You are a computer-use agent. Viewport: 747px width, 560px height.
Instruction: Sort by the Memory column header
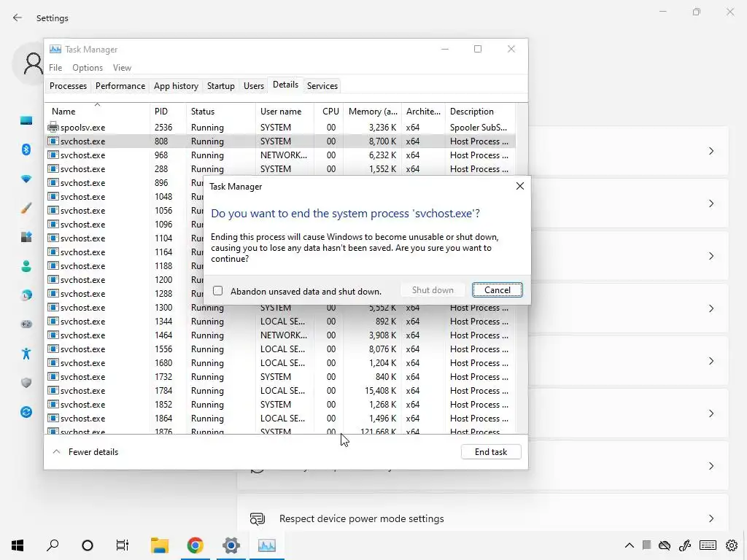pyautogui.click(x=373, y=112)
